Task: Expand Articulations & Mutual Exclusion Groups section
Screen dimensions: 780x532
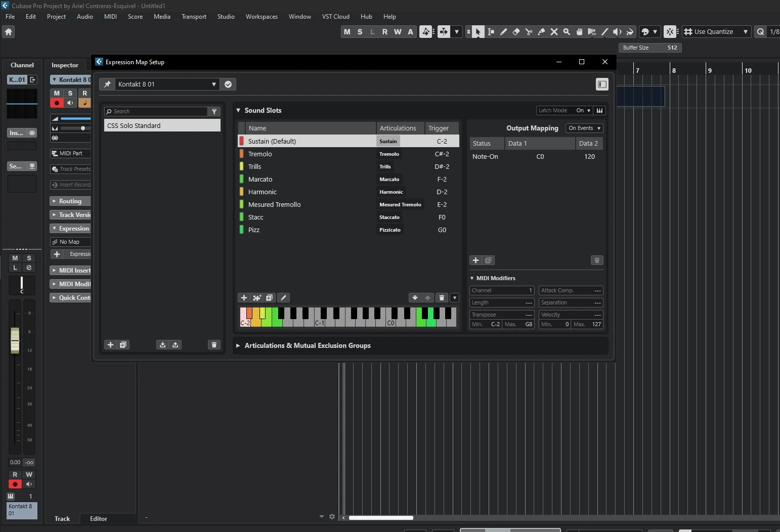Action: (238, 346)
